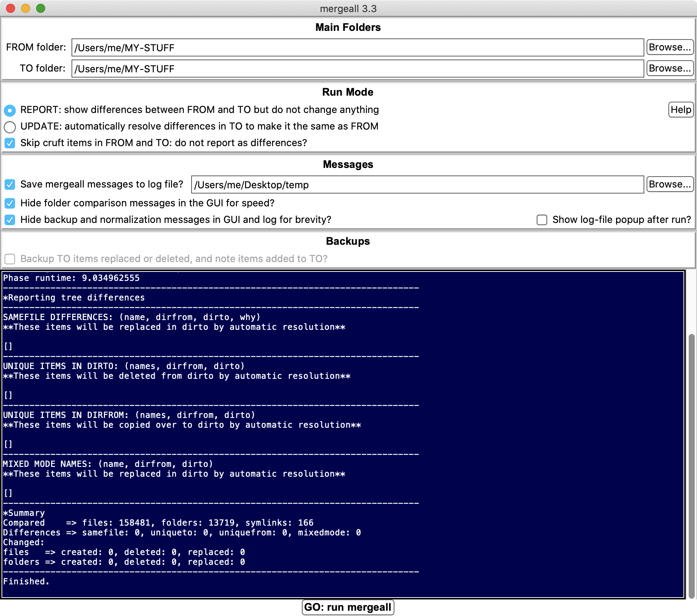Open the Help button in Run Mode
697x616 pixels.
680,110
